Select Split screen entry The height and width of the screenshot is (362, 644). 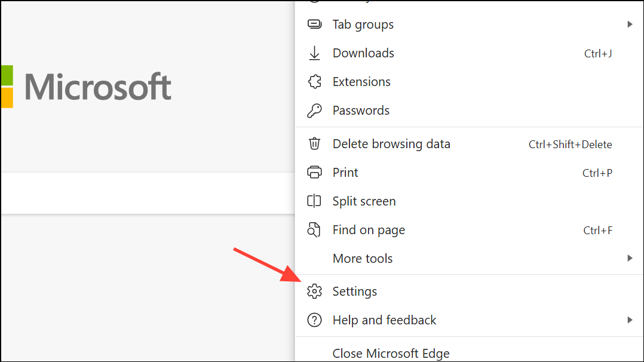[x=470, y=201]
